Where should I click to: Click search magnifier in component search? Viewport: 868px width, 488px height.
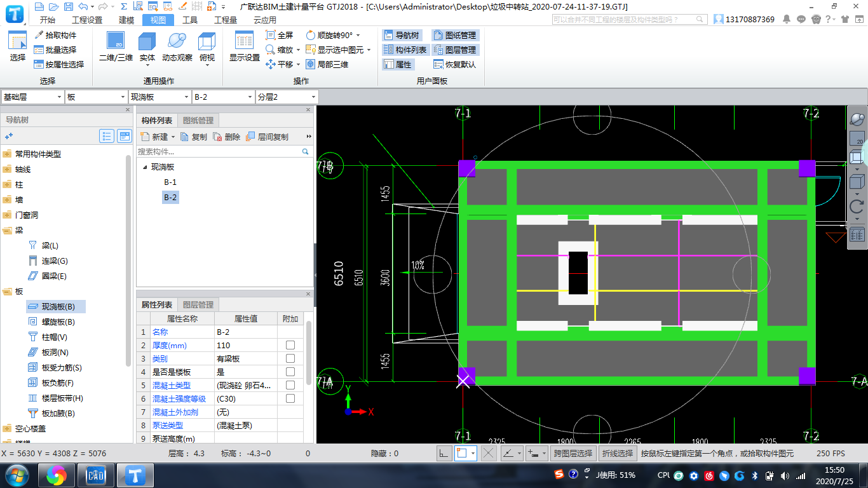point(305,152)
